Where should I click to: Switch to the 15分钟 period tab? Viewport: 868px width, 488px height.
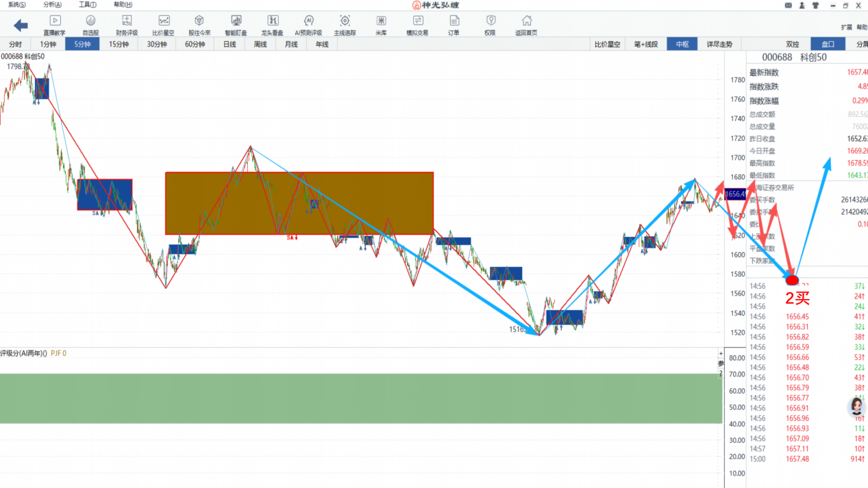click(x=119, y=44)
